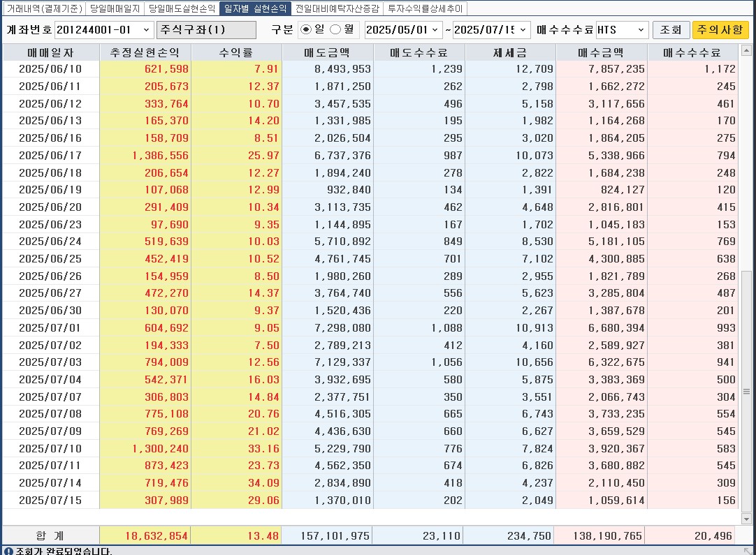Open the 당일매매일지 tab
This screenshot has height=555, width=756.
(x=115, y=8)
